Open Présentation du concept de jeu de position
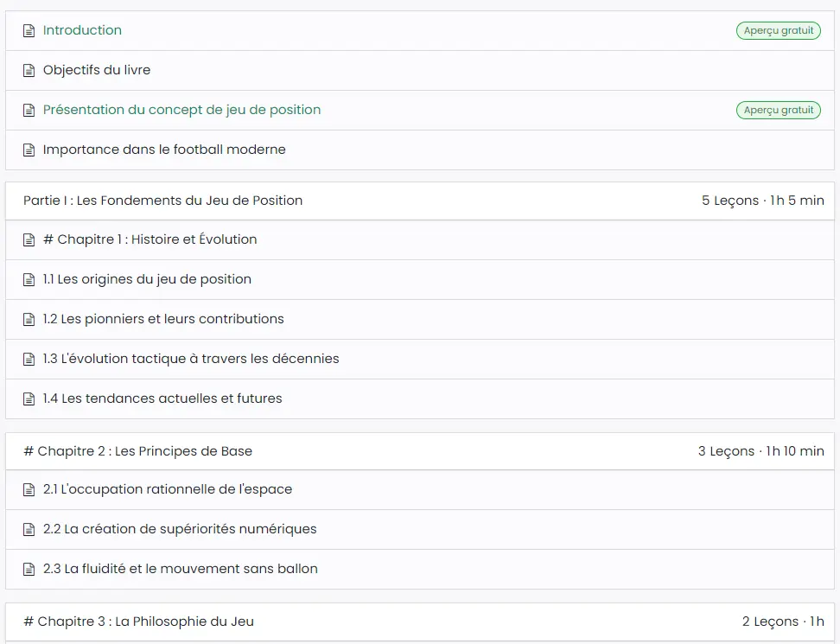The height and width of the screenshot is (644, 840). (181, 110)
